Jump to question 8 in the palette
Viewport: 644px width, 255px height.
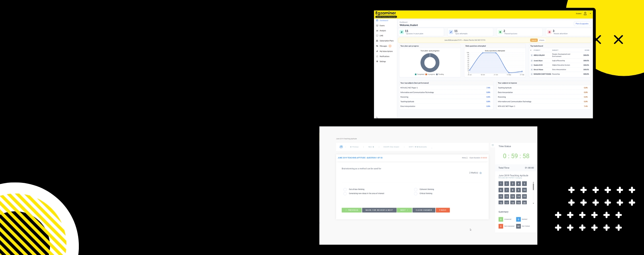tap(513, 190)
